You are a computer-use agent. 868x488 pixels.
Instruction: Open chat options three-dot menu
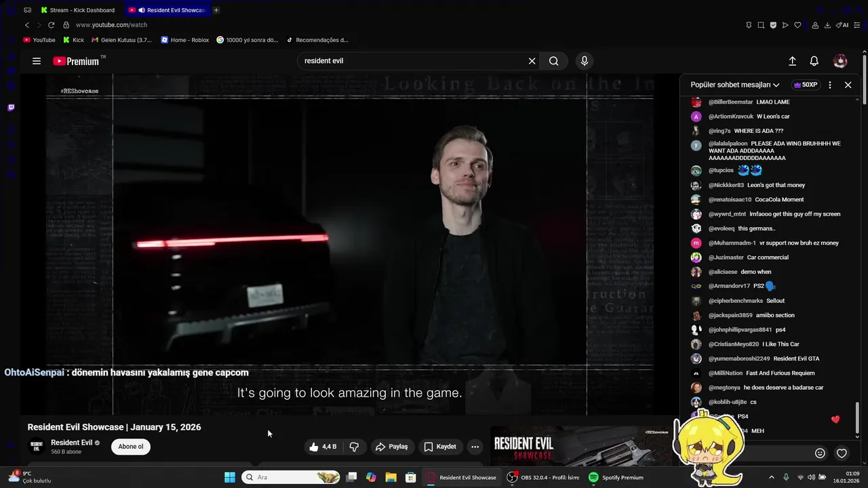coord(830,85)
